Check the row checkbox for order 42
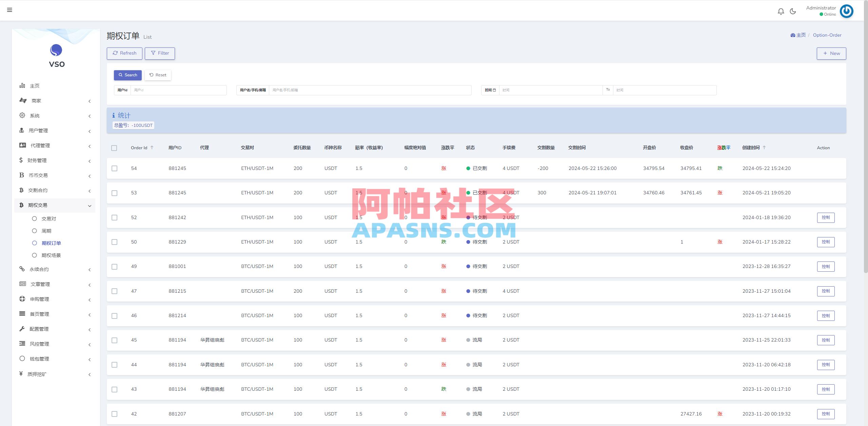This screenshot has width=868, height=426. tap(114, 414)
